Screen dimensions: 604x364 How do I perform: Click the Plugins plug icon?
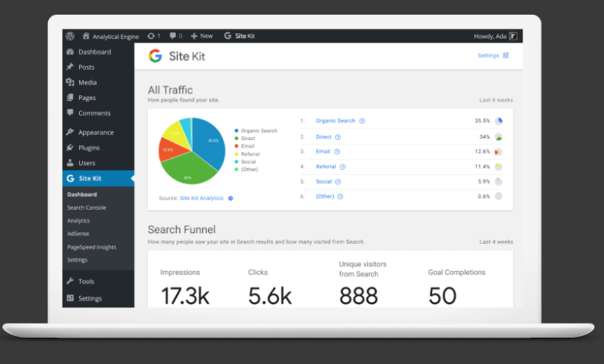(70, 147)
